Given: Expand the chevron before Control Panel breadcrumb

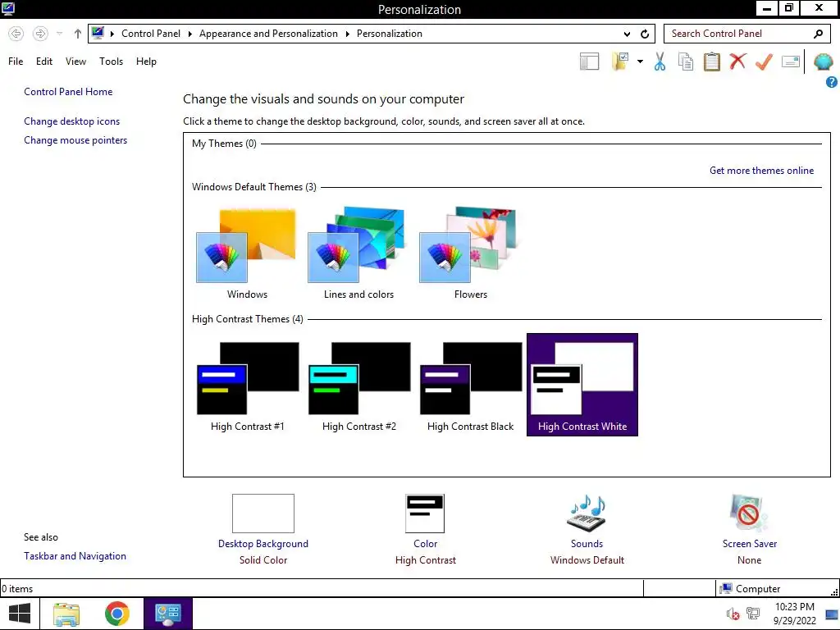Looking at the screenshot, I should pyautogui.click(x=112, y=34).
